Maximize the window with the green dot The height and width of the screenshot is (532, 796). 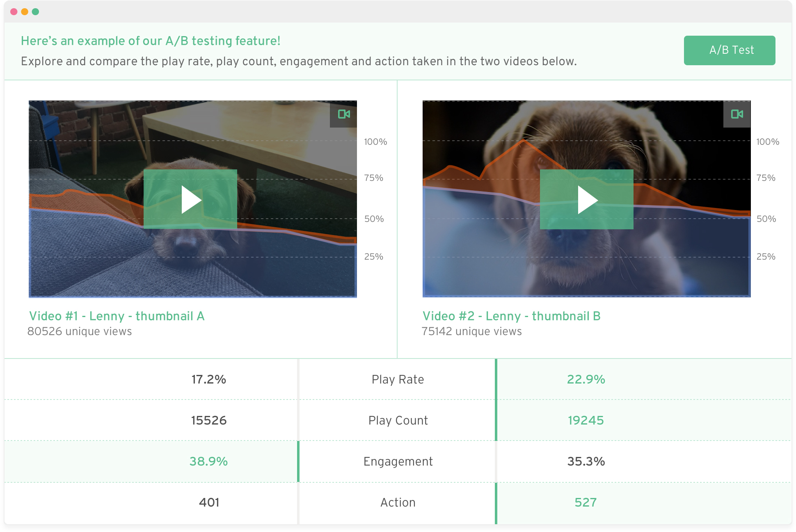tap(36, 11)
